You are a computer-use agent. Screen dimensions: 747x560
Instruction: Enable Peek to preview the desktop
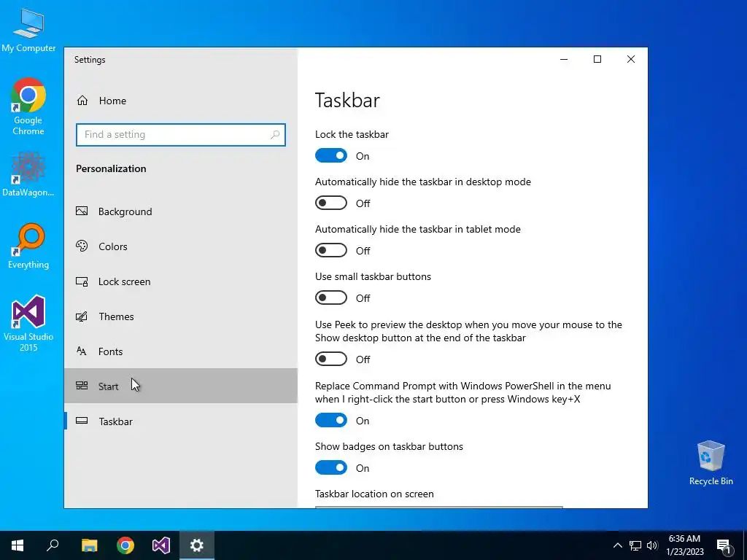[331, 359]
